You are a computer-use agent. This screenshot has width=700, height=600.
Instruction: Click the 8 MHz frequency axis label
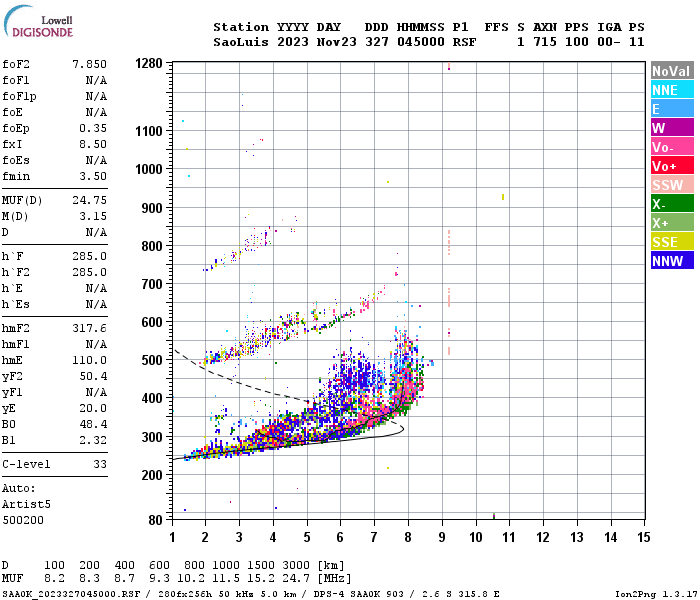pyautogui.click(x=408, y=537)
